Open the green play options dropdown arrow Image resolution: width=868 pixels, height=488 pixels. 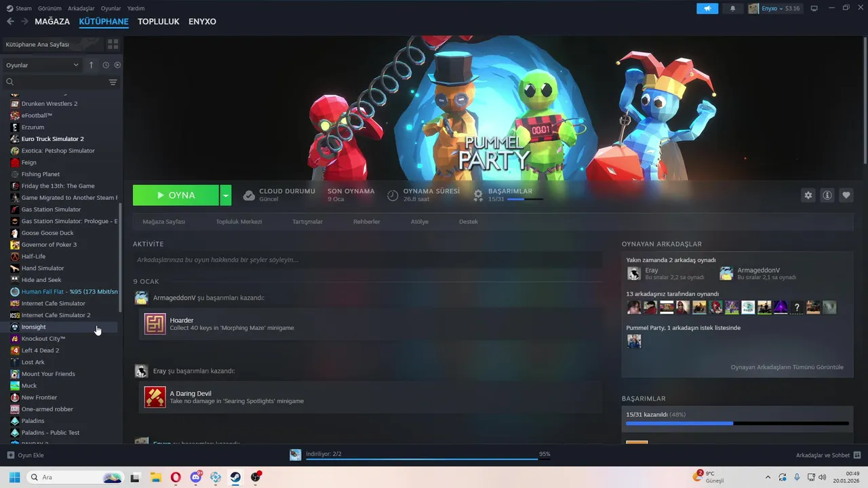coord(226,195)
